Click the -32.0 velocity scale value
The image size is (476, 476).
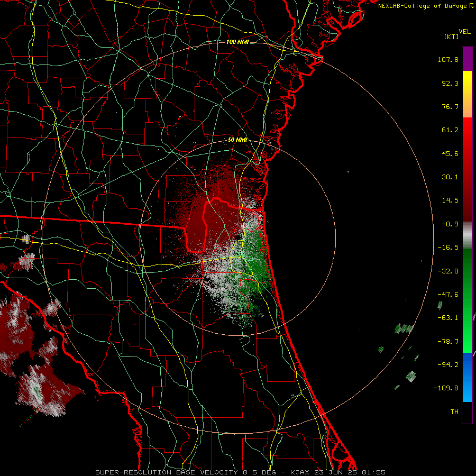[x=448, y=271]
